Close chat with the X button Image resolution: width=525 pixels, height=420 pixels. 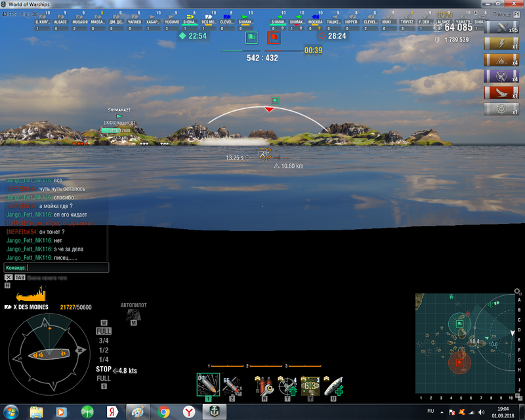tap(8, 278)
